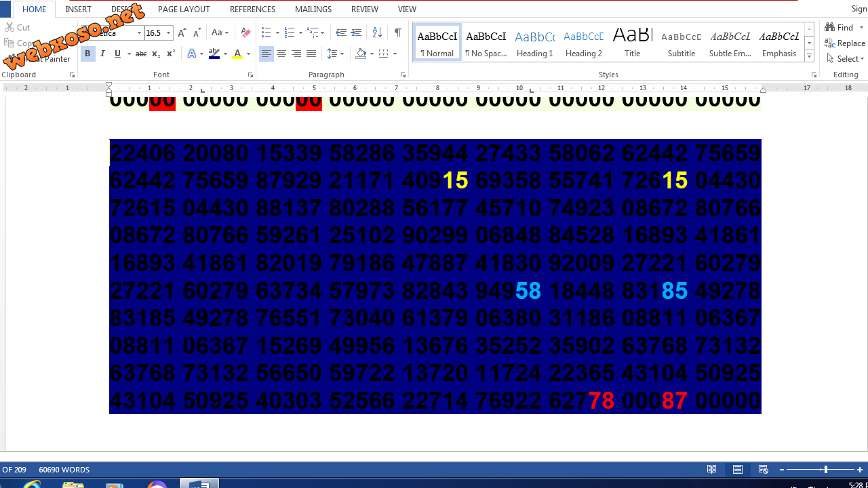Click the Decrease Indent icon
This screenshot has height=488, width=868.
click(341, 33)
